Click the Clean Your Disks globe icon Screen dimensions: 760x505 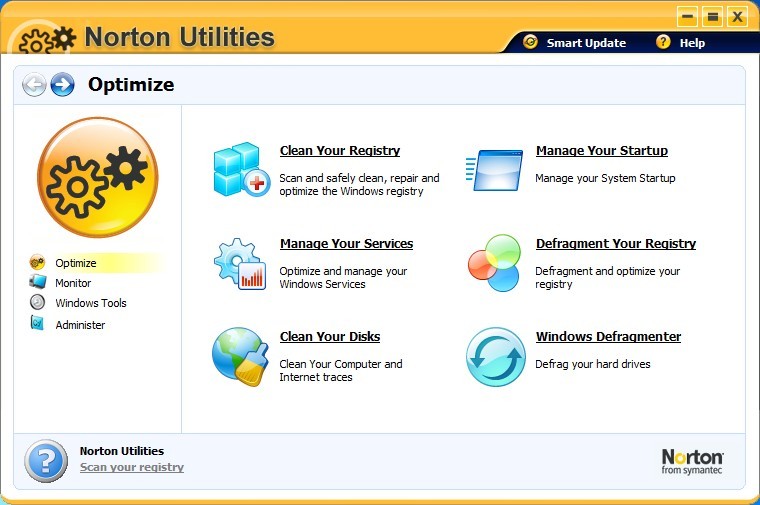239,356
